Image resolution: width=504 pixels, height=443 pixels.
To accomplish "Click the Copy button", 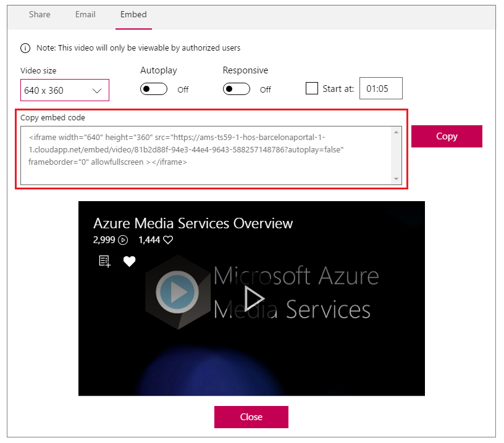I will pyautogui.click(x=447, y=136).
